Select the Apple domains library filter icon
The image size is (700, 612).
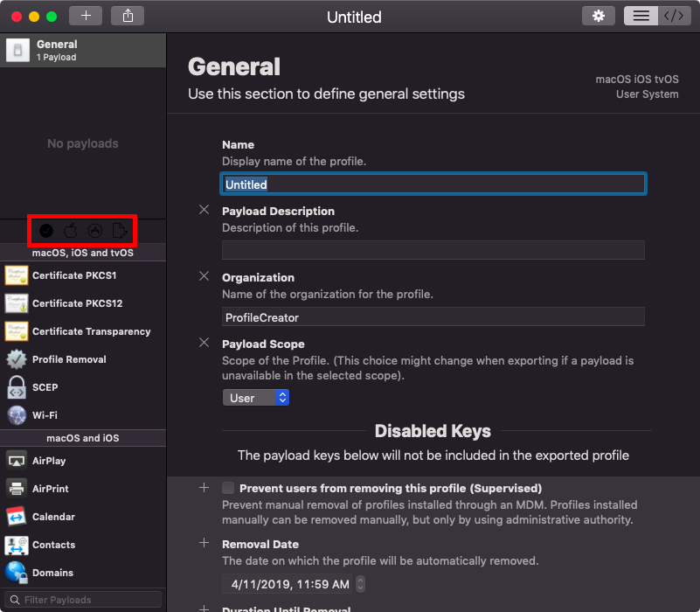pos(70,230)
